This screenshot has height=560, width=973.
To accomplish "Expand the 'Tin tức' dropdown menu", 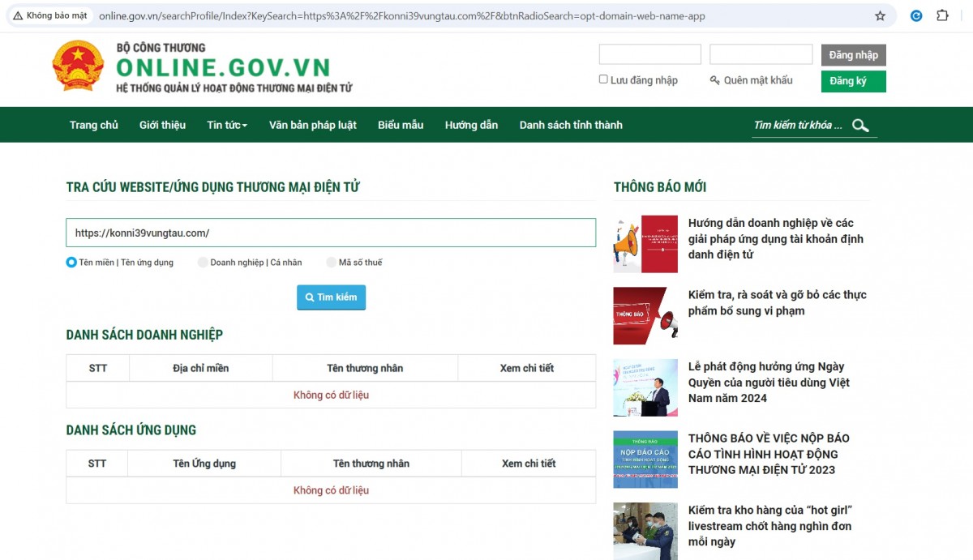I will coord(227,125).
